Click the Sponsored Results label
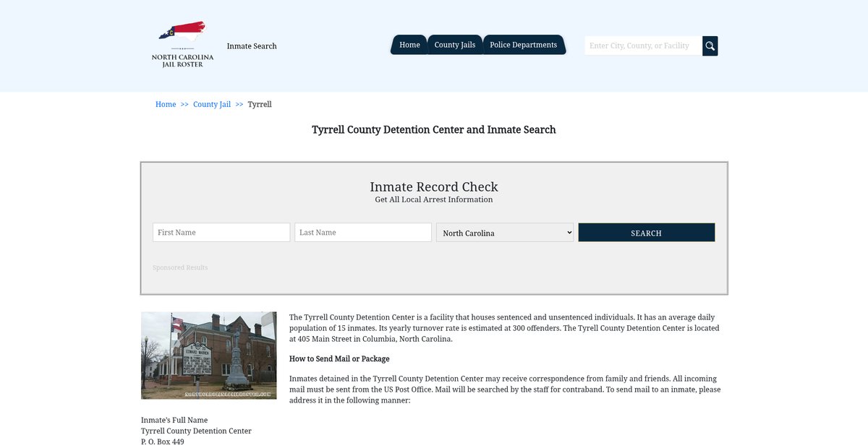The image size is (868, 448). click(180, 268)
